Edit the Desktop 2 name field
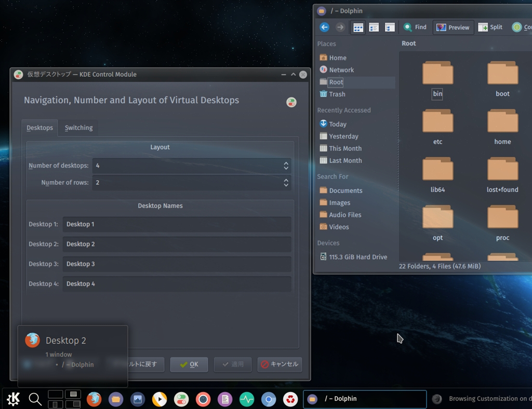Viewport: 532px width, 409px height. pos(177,244)
